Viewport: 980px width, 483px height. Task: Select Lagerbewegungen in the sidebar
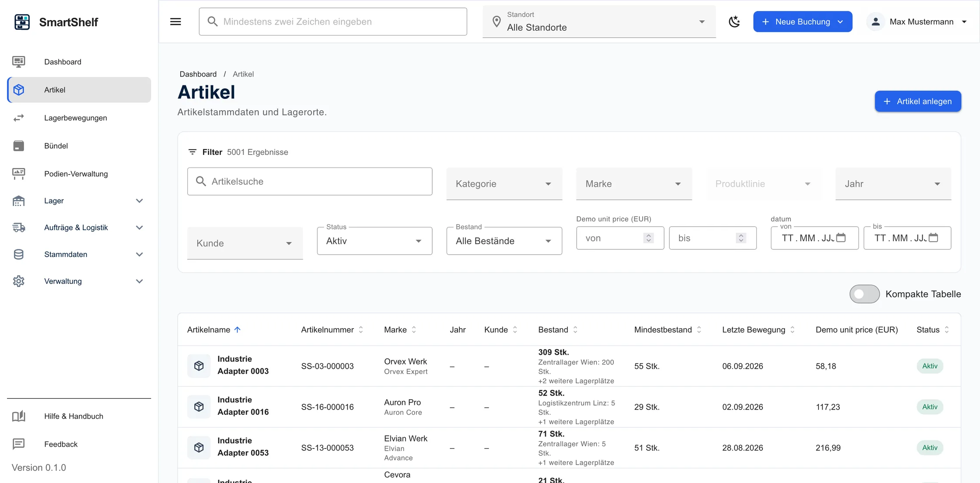click(79, 118)
